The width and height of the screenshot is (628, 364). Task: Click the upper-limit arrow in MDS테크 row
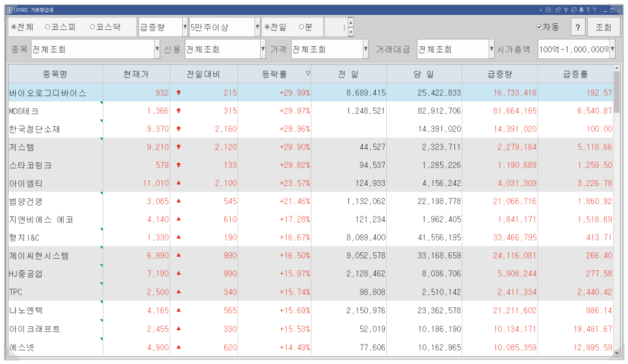[x=179, y=110]
